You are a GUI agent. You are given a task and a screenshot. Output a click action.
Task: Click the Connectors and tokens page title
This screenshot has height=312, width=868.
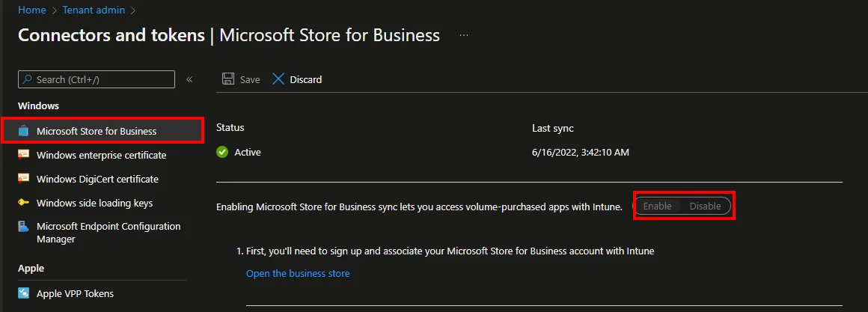point(111,35)
